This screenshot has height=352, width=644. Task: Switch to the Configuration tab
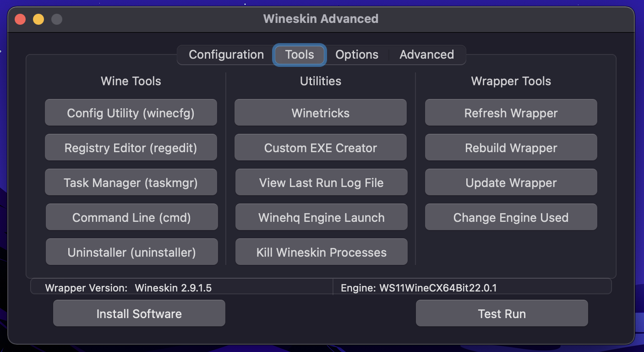[x=226, y=55]
